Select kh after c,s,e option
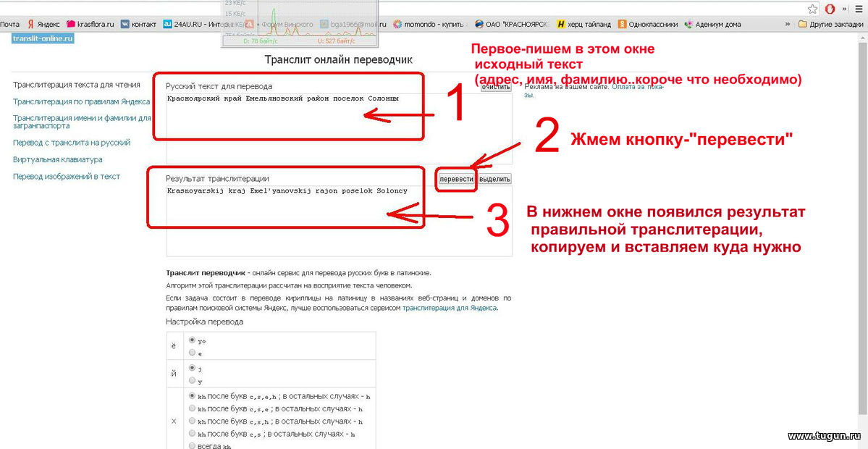The image size is (868, 449). (x=192, y=408)
